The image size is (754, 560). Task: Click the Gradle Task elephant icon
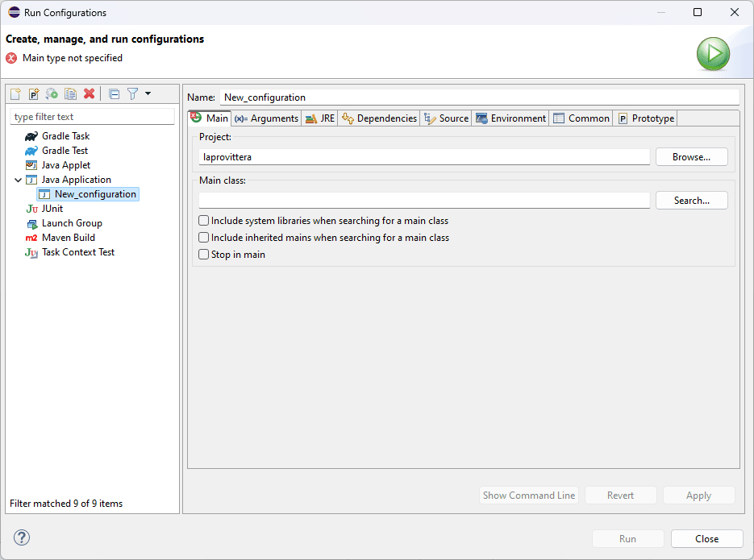pyautogui.click(x=31, y=136)
